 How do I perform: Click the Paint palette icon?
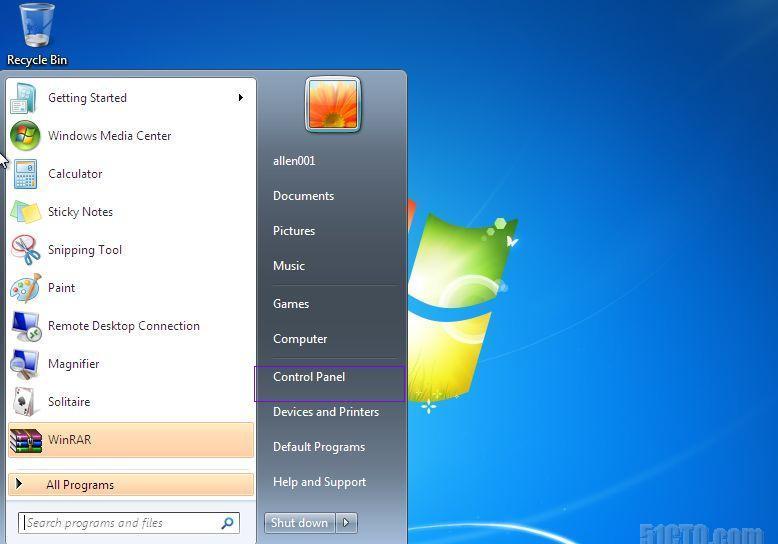click(x=25, y=288)
